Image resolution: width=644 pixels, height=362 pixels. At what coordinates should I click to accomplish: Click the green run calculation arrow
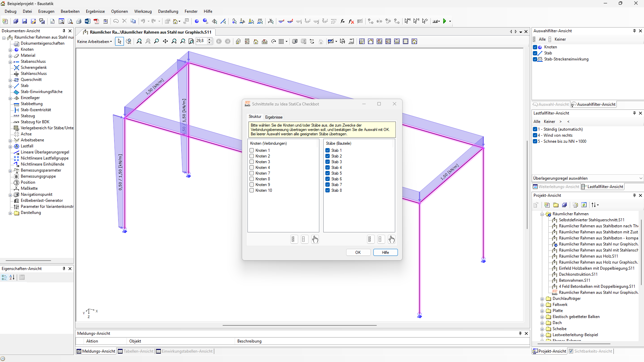(445, 21)
